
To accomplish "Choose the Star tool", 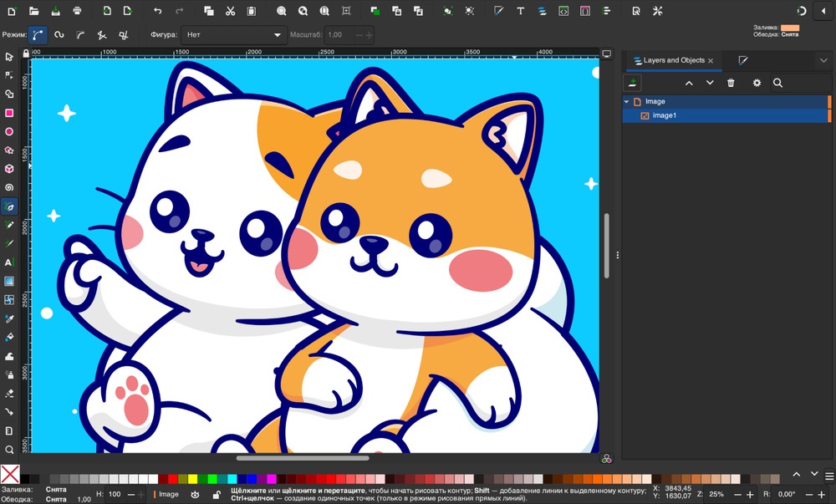I will (10, 149).
